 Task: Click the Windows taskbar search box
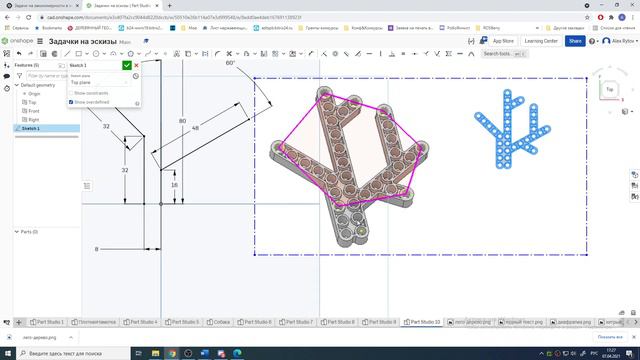73,353
